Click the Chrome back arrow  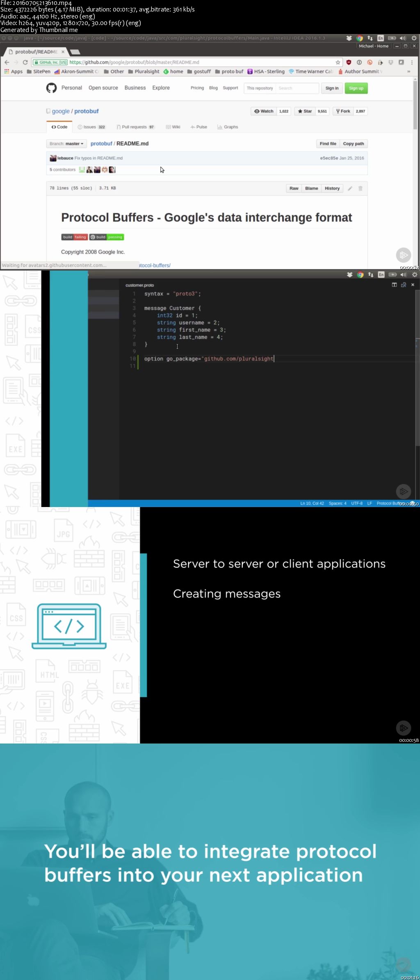7,62
